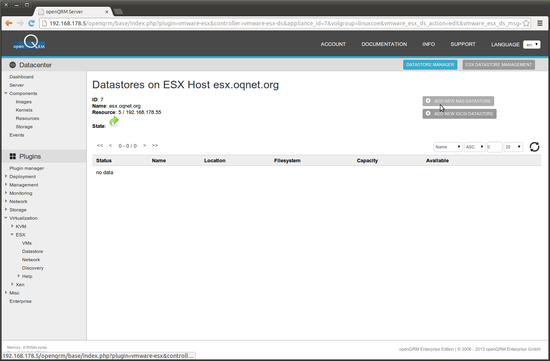Go to next page with >

pos(145,146)
